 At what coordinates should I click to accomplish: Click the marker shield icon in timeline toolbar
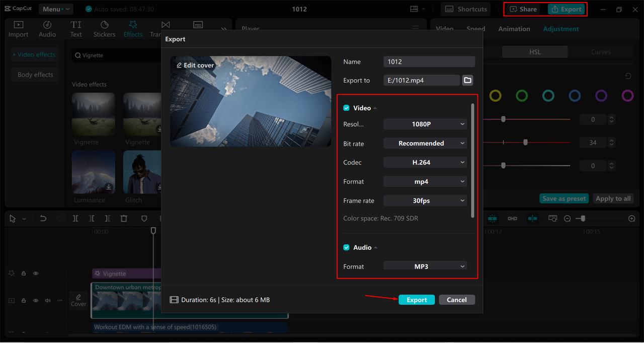click(x=144, y=219)
